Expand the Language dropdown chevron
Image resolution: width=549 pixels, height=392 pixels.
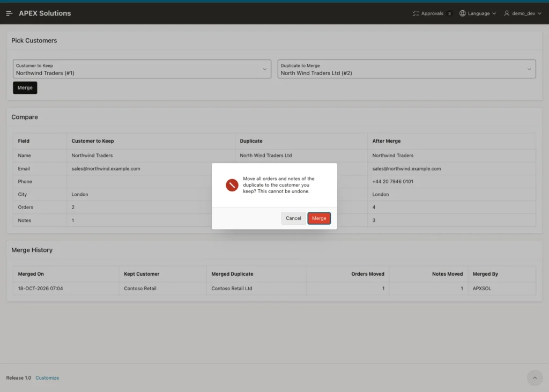tap(494, 13)
